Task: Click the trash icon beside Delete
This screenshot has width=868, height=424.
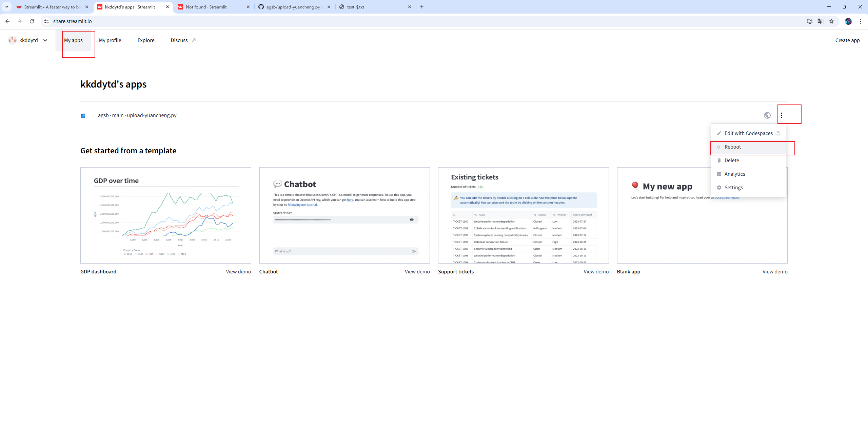Action: point(719,160)
